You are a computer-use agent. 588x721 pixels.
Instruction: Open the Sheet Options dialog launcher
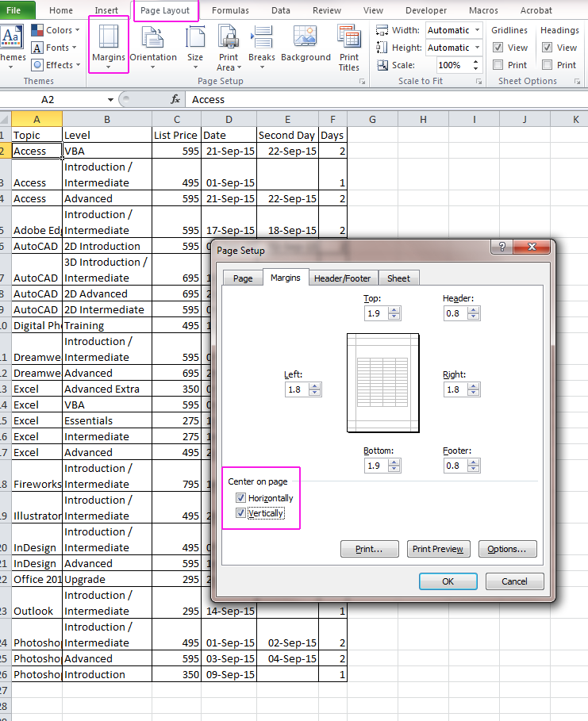point(577,82)
